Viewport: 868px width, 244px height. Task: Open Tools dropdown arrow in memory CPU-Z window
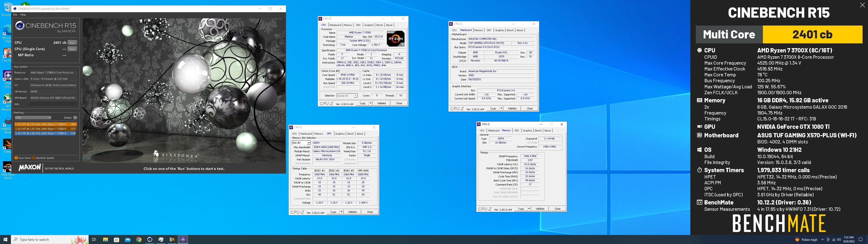coord(529,209)
